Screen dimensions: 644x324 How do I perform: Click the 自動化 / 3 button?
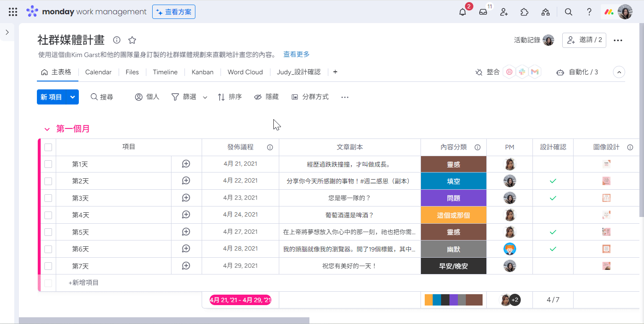coord(577,72)
